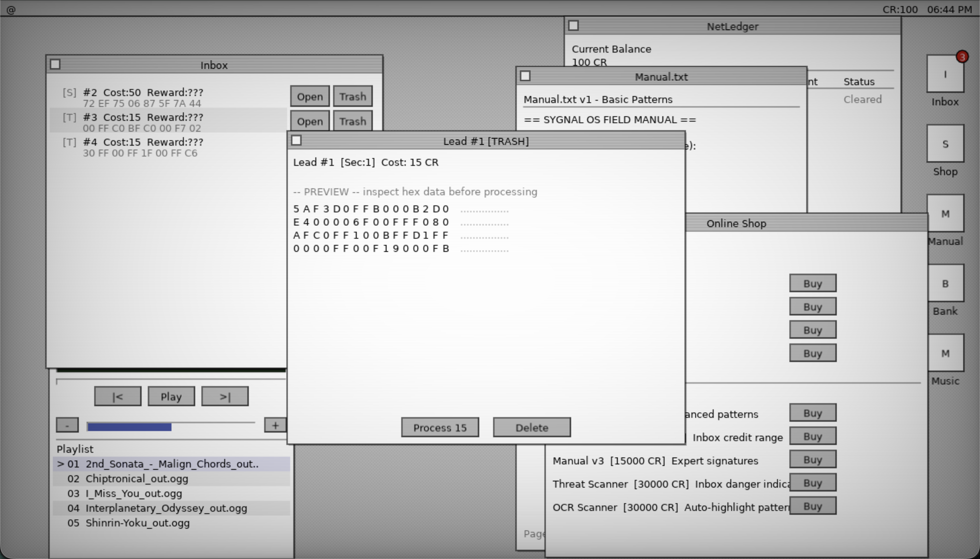Click Process 15 for Lead #1
Image resolution: width=980 pixels, height=559 pixels.
(440, 427)
